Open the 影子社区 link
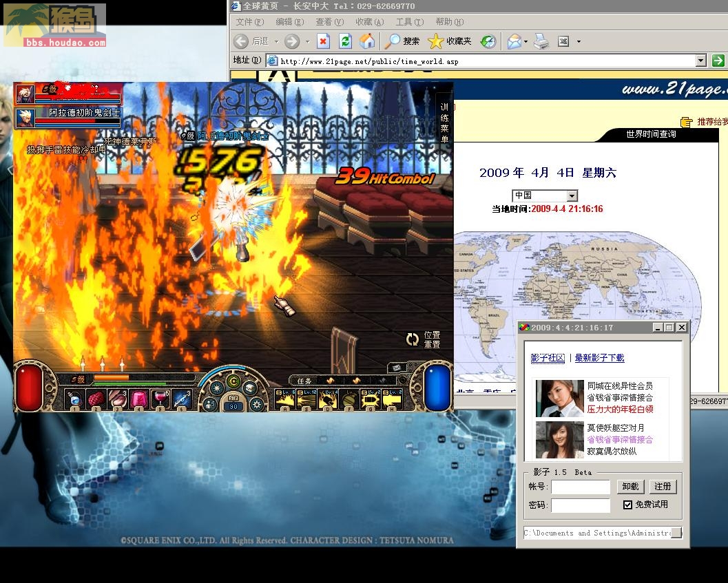Image resolution: width=728 pixels, height=583 pixels. (x=548, y=358)
